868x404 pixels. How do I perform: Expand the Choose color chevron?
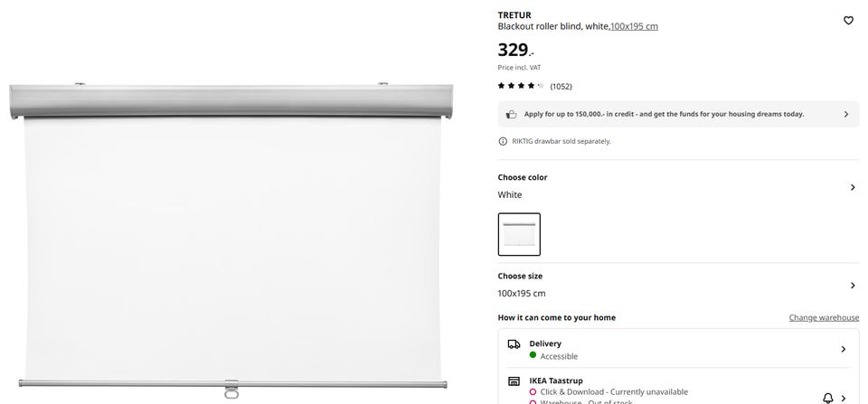point(852,187)
